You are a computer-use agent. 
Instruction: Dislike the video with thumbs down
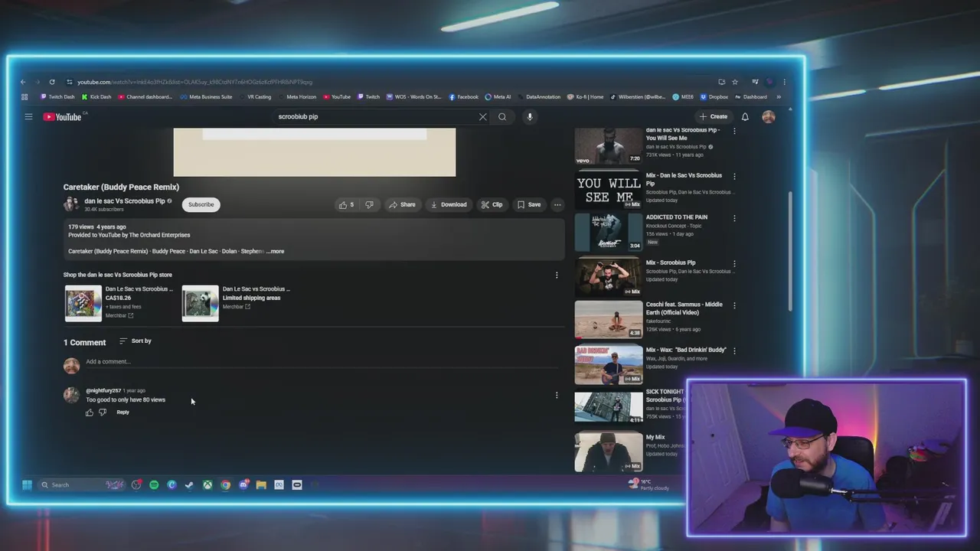point(369,204)
